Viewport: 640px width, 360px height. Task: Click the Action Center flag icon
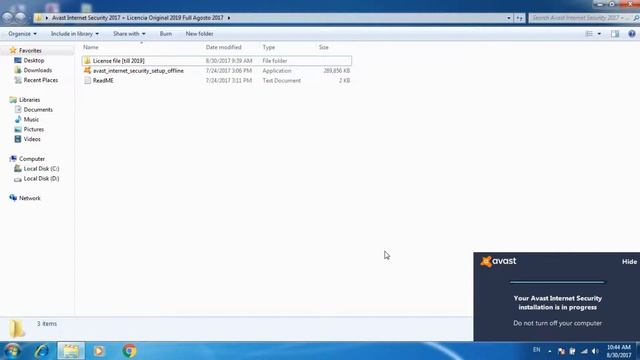[561, 351]
